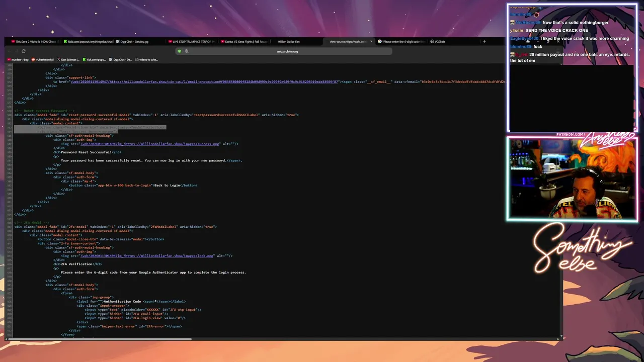644x362 pixels.
Task: Click the green shield icon in address bar
Action: coord(179,51)
